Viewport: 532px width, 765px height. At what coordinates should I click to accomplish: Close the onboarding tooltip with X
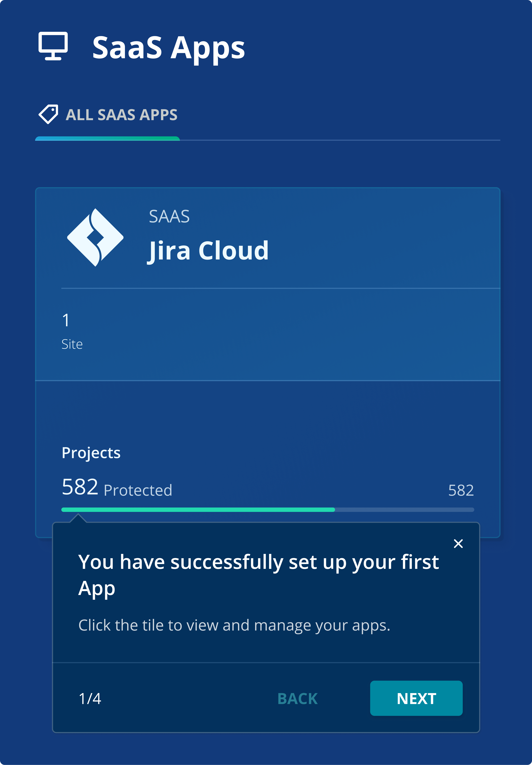point(458,543)
